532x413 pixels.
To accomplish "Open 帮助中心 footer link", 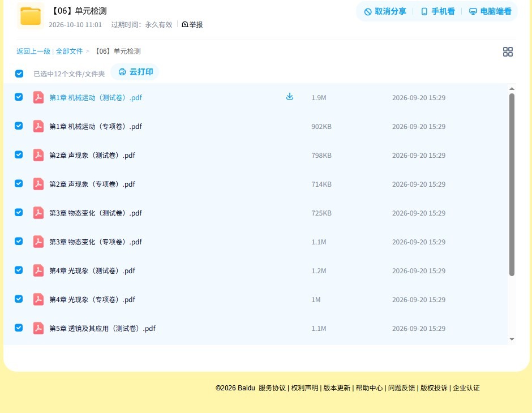I will pyautogui.click(x=369, y=388).
